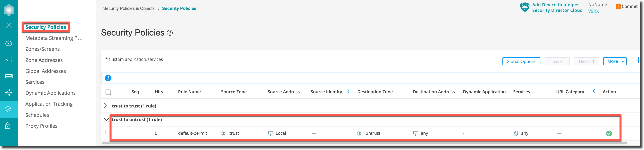This screenshot has height=150, width=644.
Task: Open the monitor chart sidebar icon
Action: [x=9, y=60]
